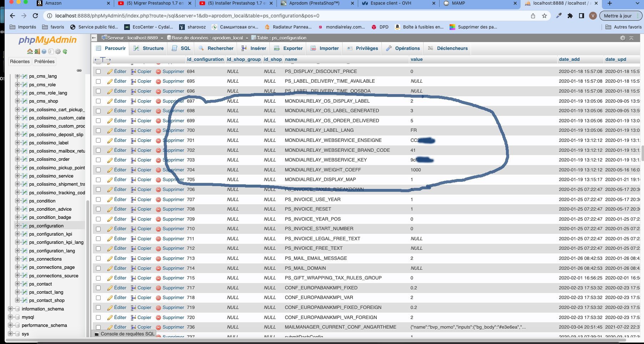
Task: Click the link-with-main-panel chain icon
Action: [79, 70]
